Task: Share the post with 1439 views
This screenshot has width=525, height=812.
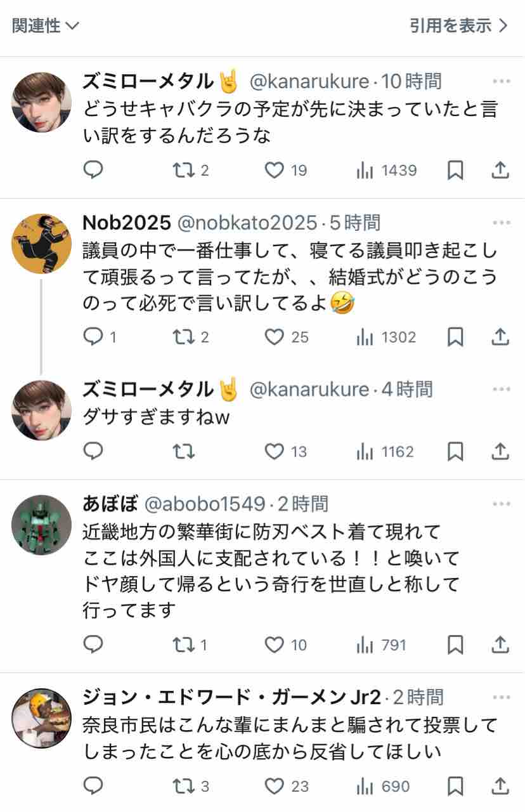Action: pos(500,170)
